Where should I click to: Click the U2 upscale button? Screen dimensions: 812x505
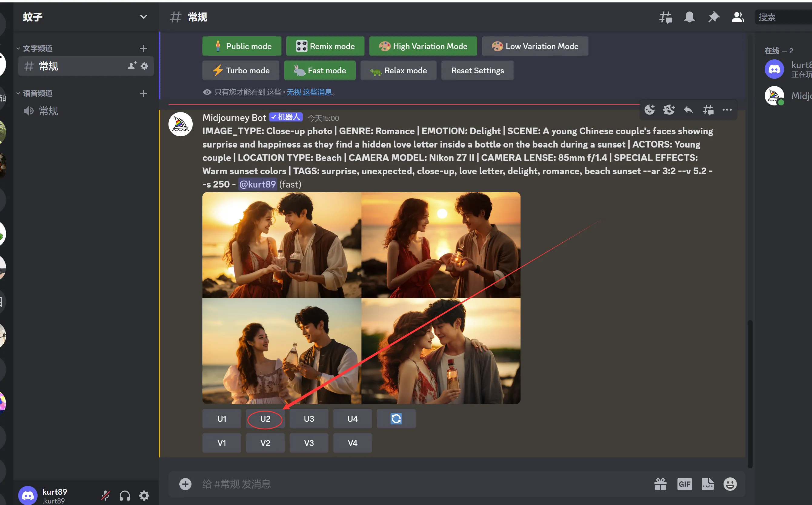tap(265, 419)
